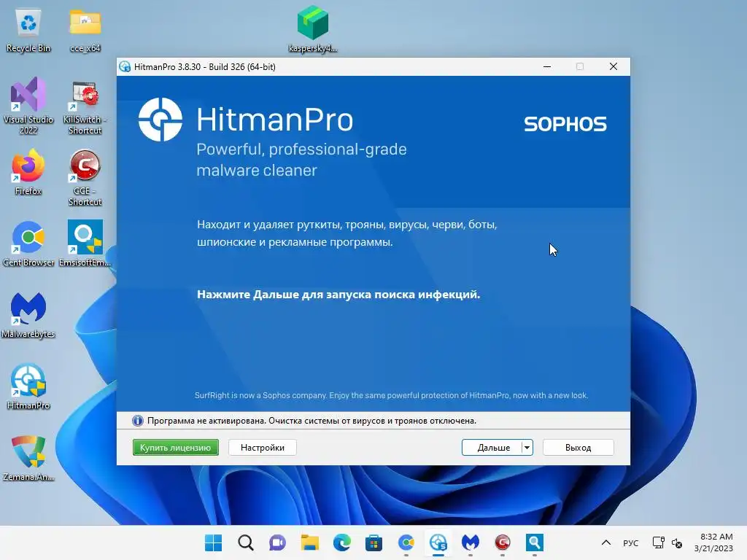Click the Выход button
Viewport: 747px width, 560px height.
(578, 448)
